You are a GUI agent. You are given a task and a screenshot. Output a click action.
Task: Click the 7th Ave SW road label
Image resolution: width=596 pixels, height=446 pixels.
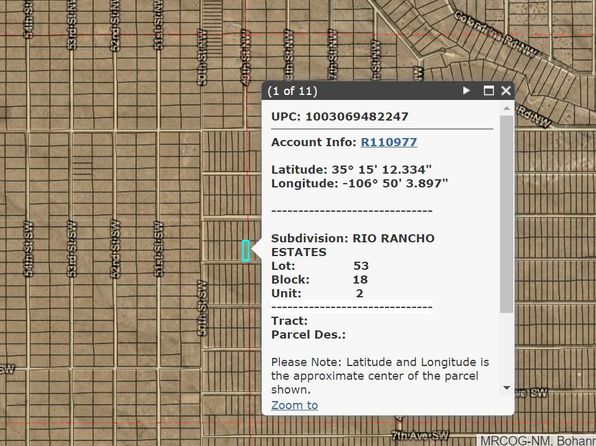(420, 435)
